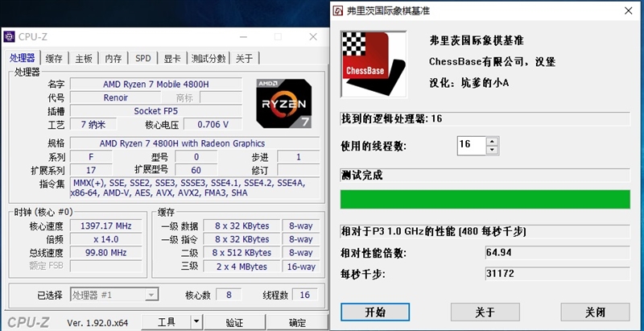Decrease thread count with down arrow
This screenshot has width=644, height=331.
[x=493, y=151]
